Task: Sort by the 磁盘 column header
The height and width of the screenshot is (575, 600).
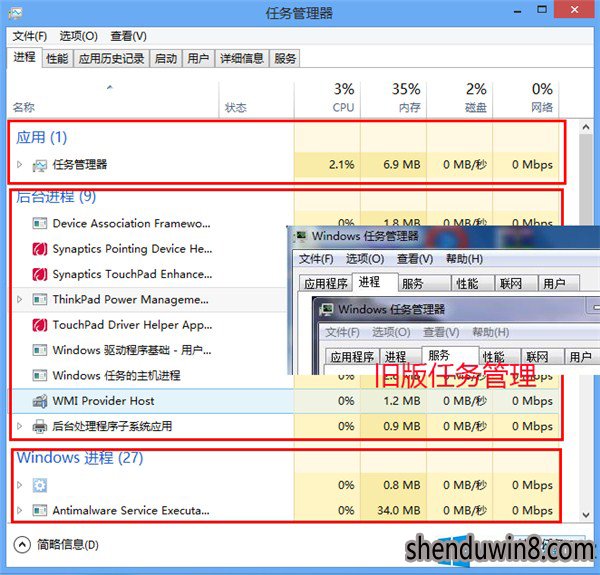Action: 460,99
